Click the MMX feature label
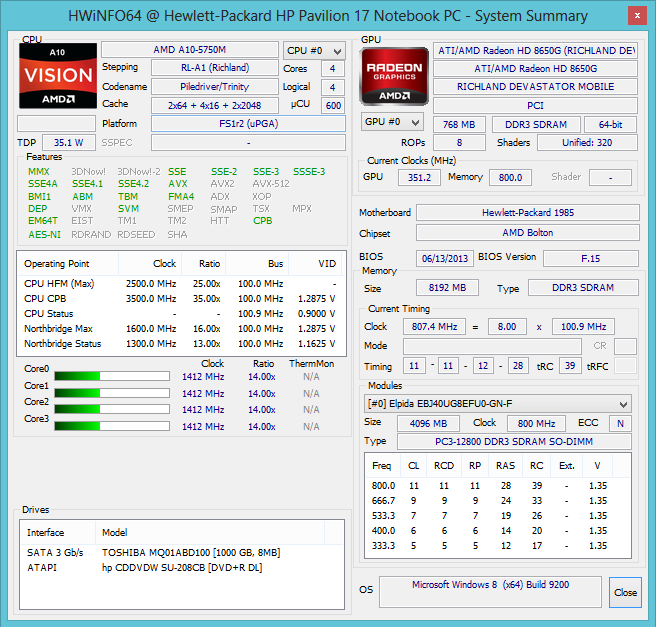Viewport: 656px width, 627px height. pos(38,172)
